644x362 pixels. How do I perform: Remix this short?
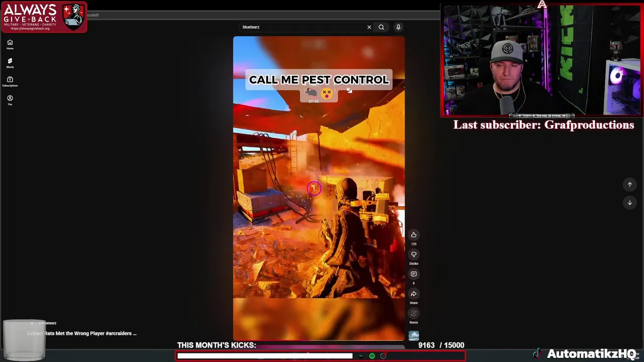(414, 313)
